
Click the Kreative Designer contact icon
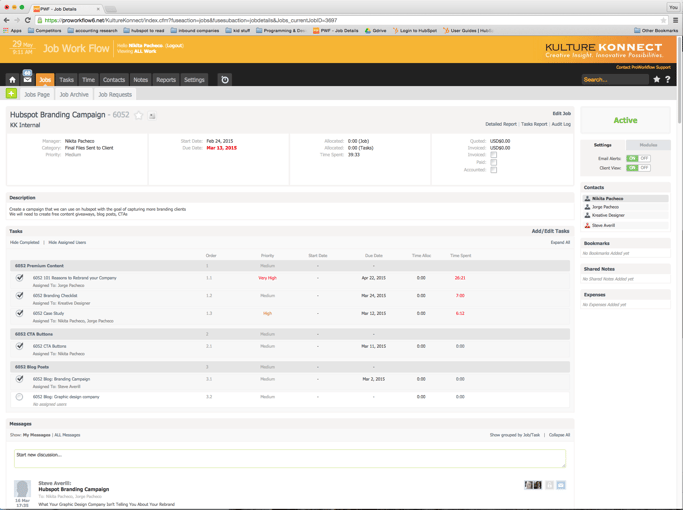[587, 215]
